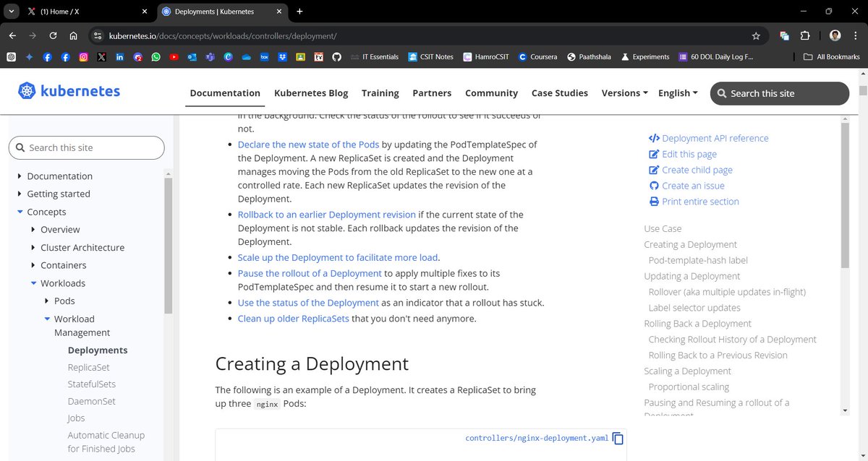The height and width of the screenshot is (461, 868).
Task: Open the tab search dropdown arrow
Action: point(10,12)
